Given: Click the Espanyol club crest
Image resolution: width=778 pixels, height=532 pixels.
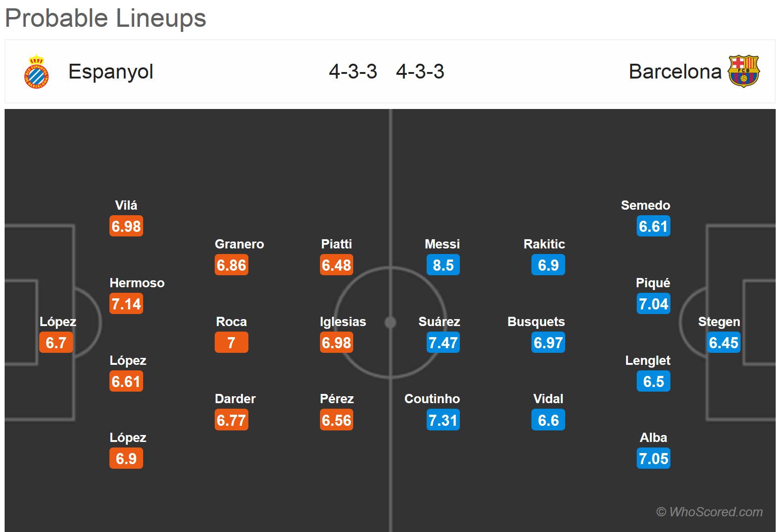Looking at the screenshot, I should (36, 72).
